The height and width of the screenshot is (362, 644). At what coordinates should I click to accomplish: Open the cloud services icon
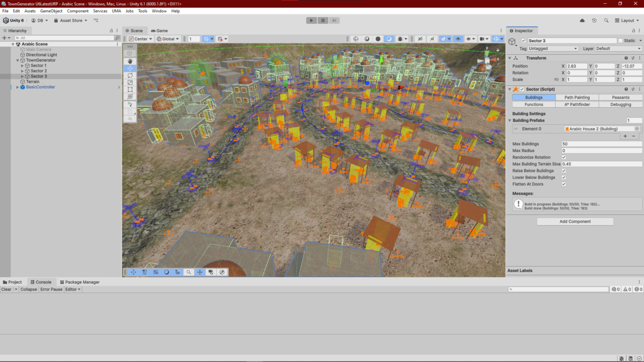tap(582, 20)
